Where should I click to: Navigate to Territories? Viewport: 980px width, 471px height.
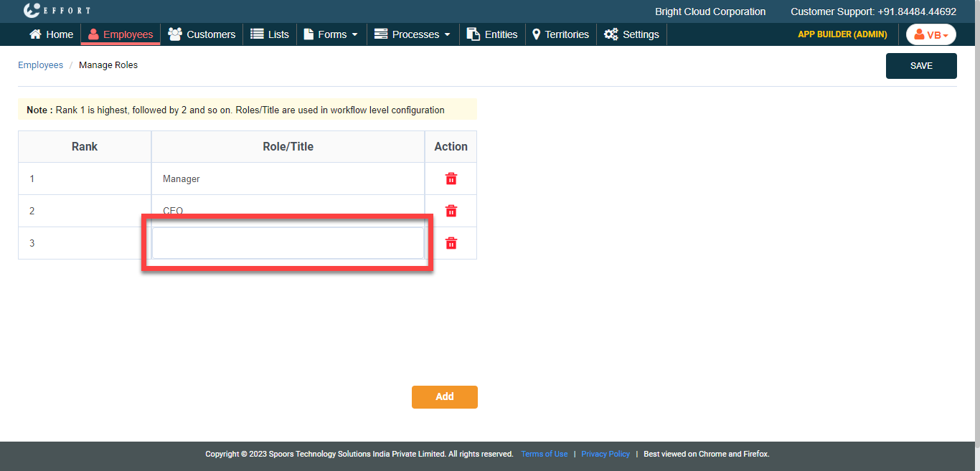[x=560, y=34]
